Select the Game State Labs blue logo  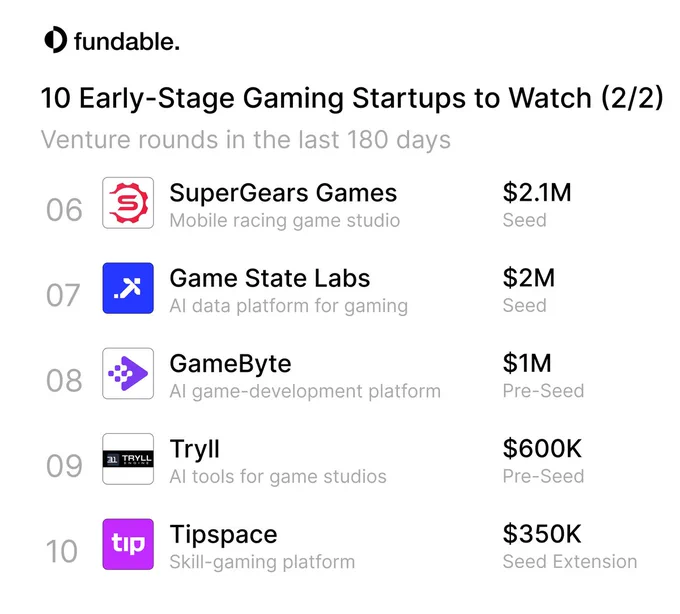click(x=128, y=288)
